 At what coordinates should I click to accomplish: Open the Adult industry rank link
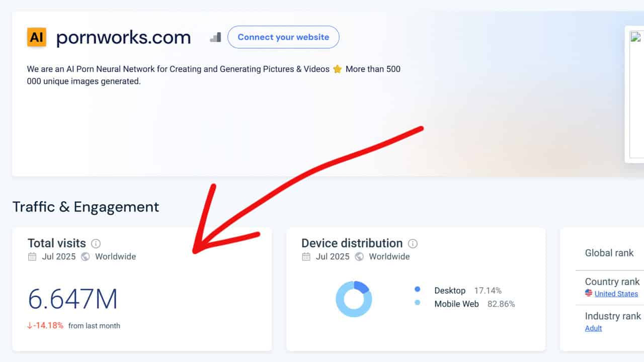tap(593, 328)
